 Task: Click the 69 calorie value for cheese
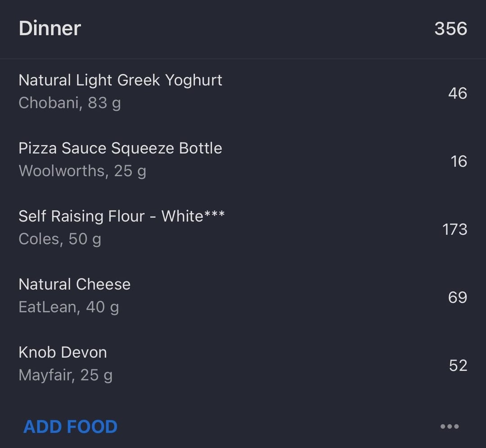point(458,297)
